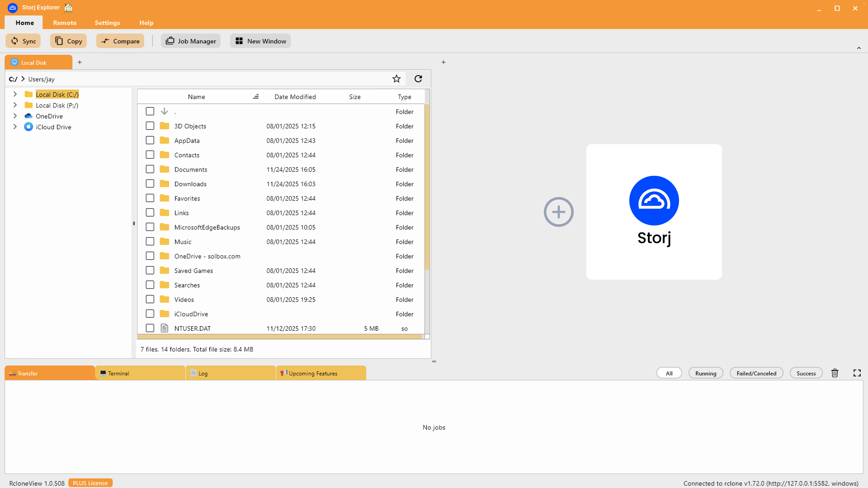
Task: Filter jobs by Success
Action: (x=806, y=373)
